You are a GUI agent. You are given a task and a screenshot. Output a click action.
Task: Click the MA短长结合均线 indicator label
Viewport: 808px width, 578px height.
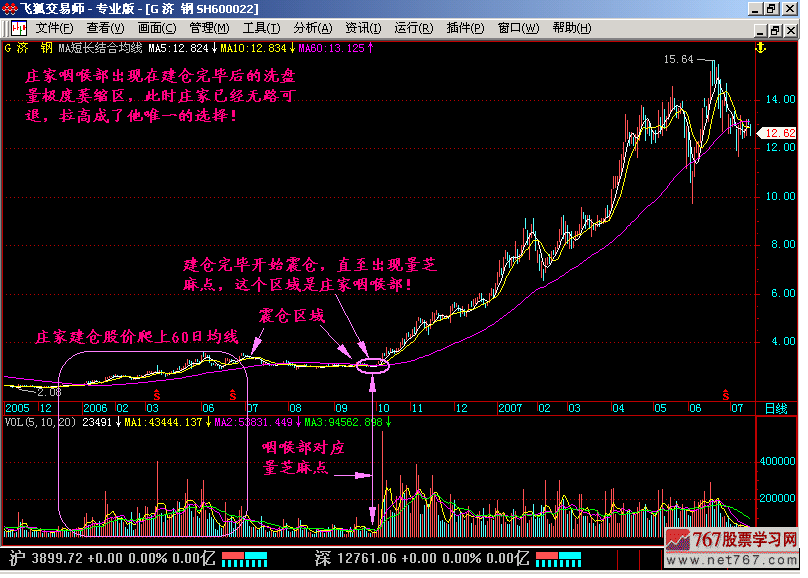[x=101, y=47]
